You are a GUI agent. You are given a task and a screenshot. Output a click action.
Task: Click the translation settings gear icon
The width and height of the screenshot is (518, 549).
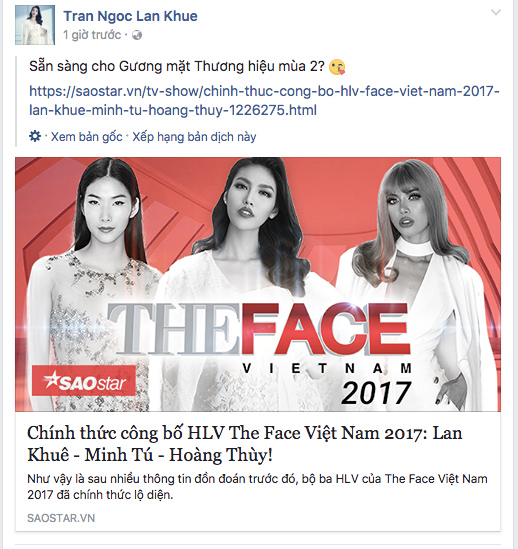[35, 136]
